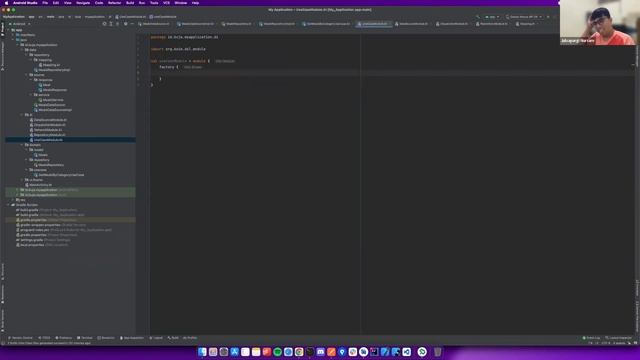640x360 pixels.
Task: Open App Inspection tool window
Action: click(x=132, y=338)
